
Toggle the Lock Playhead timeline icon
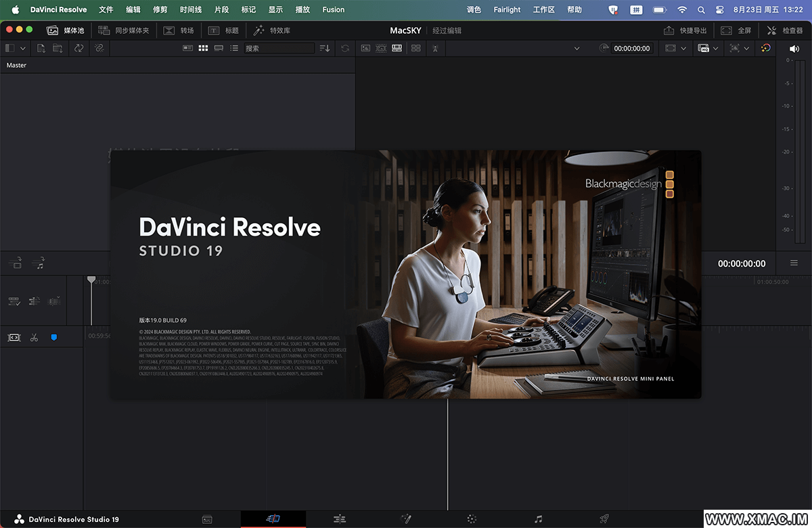pyautogui.click(x=35, y=301)
